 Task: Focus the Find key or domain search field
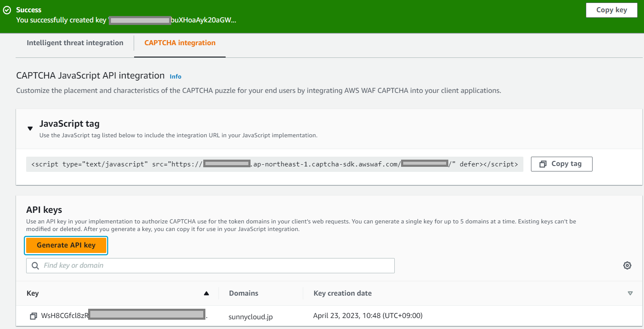pos(210,266)
